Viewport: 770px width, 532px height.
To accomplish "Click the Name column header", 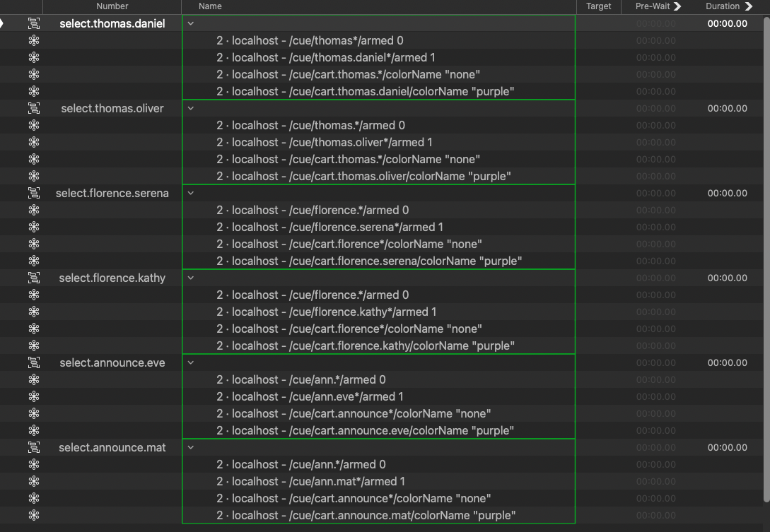I will (x=210, y=6).
